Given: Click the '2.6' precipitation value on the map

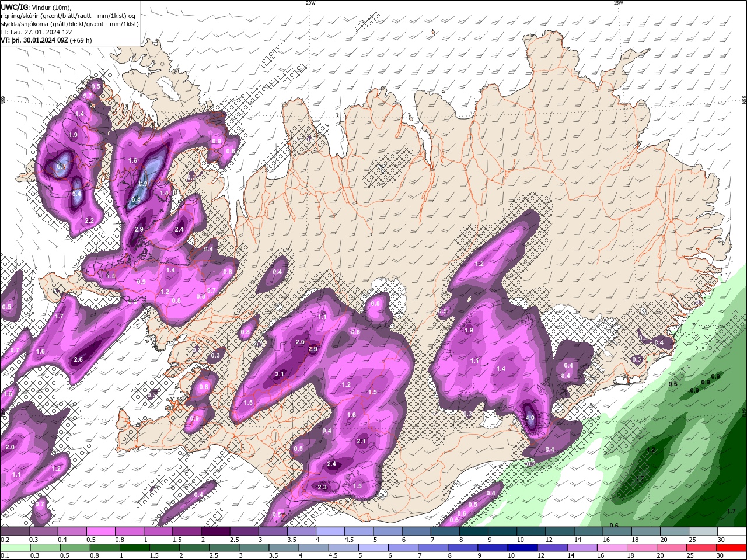Looking at the screenshot, I should point(78,360).
